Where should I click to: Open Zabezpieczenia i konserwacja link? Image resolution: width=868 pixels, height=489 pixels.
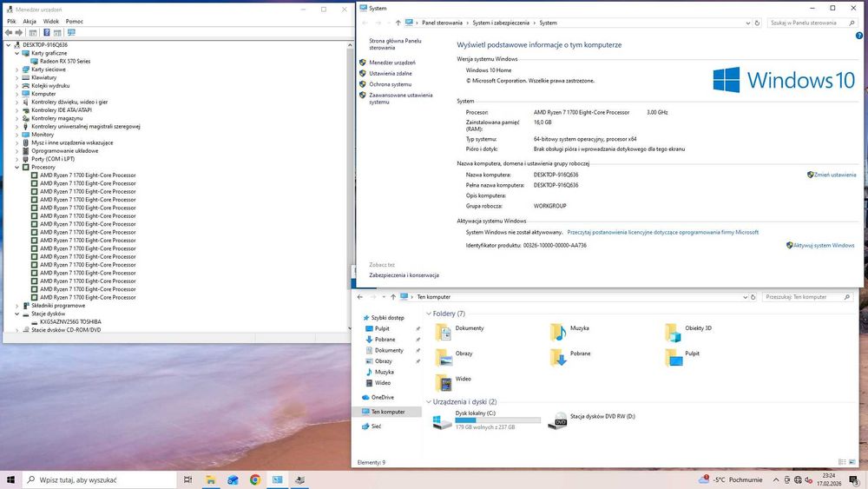pyautogui.click(x=404, y=275)
